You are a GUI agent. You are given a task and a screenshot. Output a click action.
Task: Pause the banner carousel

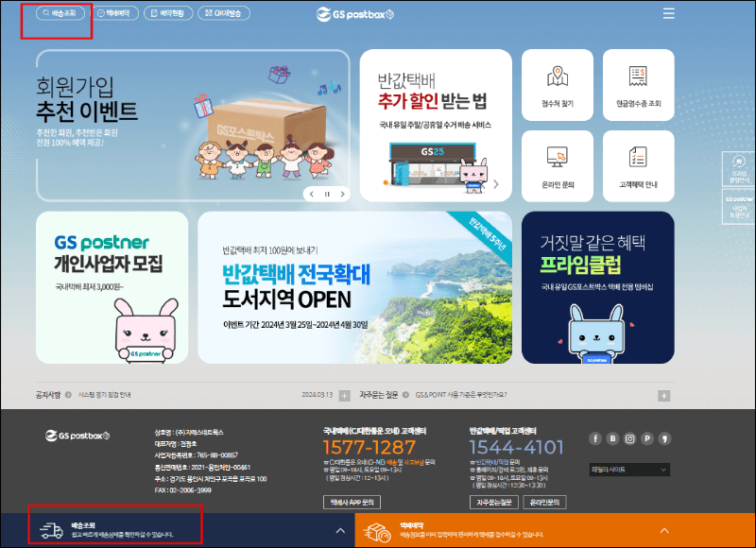coord(327,195)
